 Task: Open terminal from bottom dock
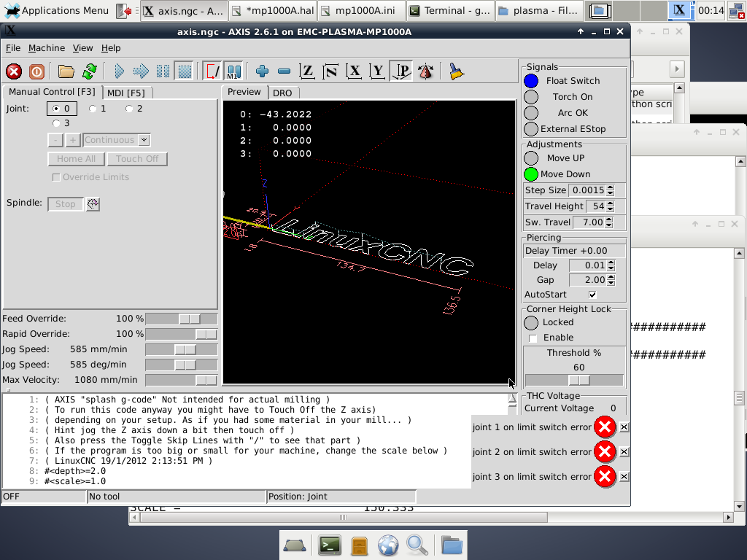point(330,545)
